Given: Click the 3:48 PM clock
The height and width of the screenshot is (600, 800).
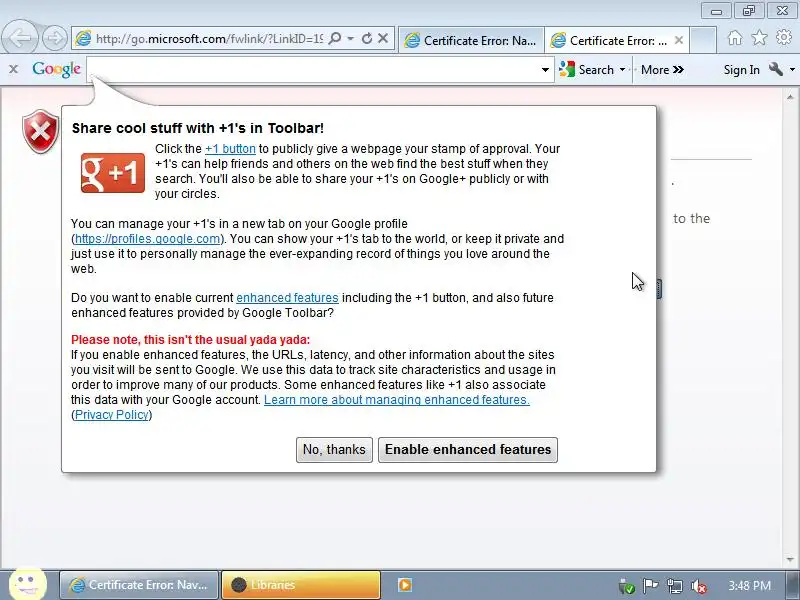Looking at the screenshot, I should coord(749,585).
